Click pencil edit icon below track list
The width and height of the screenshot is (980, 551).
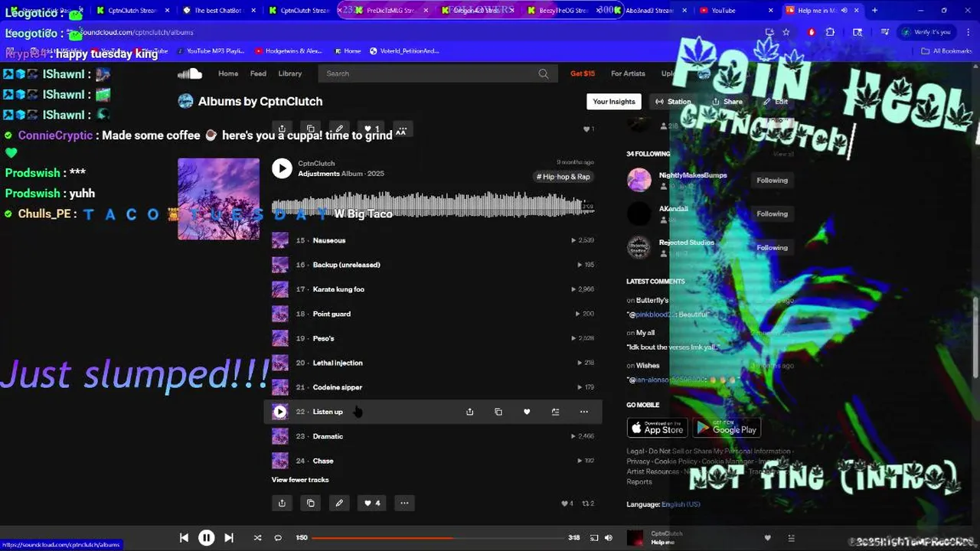coord(339,503)
